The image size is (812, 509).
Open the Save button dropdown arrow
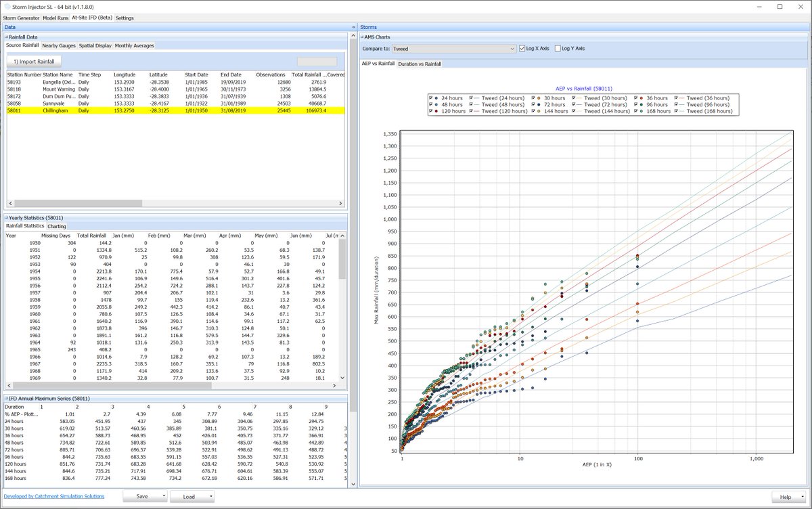tap(164, 496)
